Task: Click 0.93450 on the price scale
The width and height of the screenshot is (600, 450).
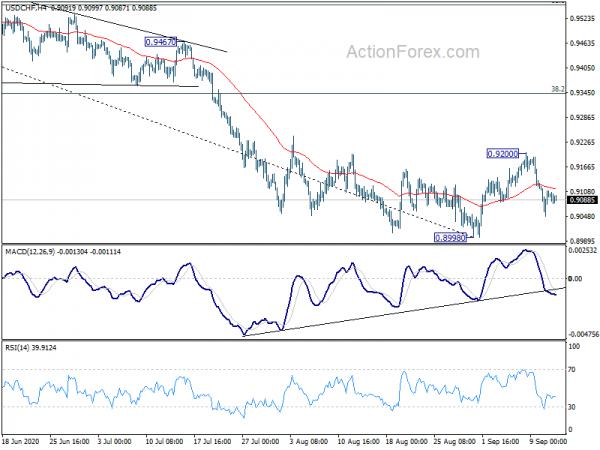Action: (582, 93)
